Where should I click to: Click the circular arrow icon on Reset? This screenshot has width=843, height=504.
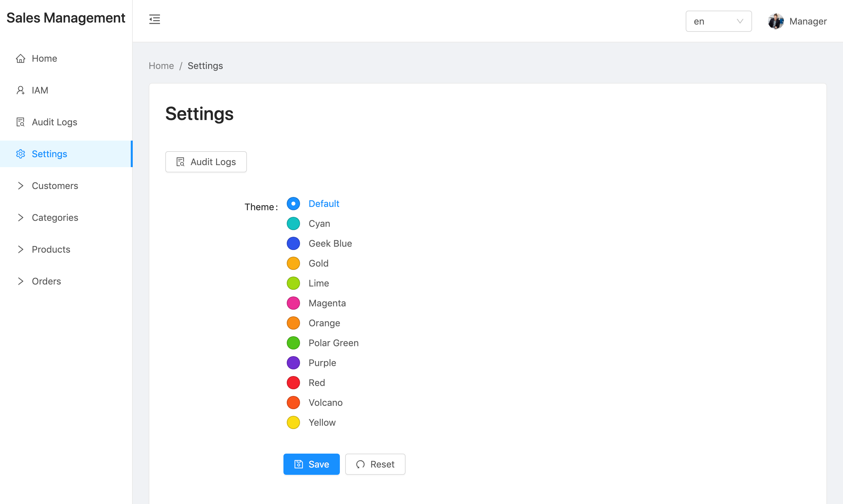(x=360, y=464)
